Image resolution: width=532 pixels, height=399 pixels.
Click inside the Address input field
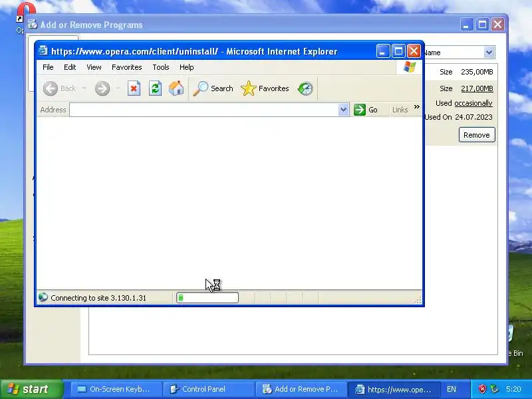(204, 110)
